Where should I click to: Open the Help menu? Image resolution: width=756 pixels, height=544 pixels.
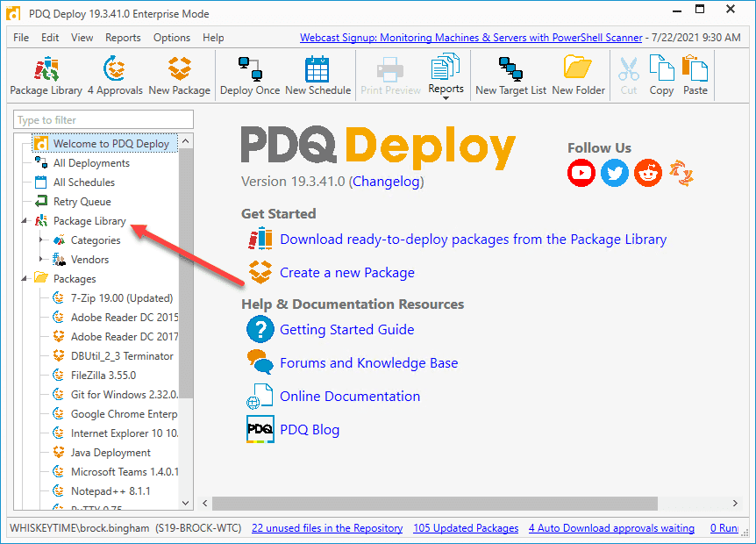click(213, 38)
